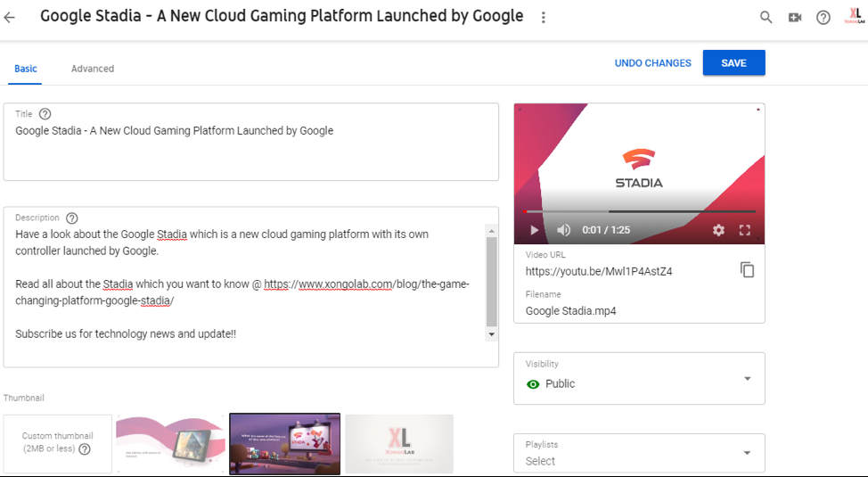The width and height of the screenshot is (868, 477).
Task: Select the purple room thumbnail option
Action: pyautogui.click(x=284, y=444)
